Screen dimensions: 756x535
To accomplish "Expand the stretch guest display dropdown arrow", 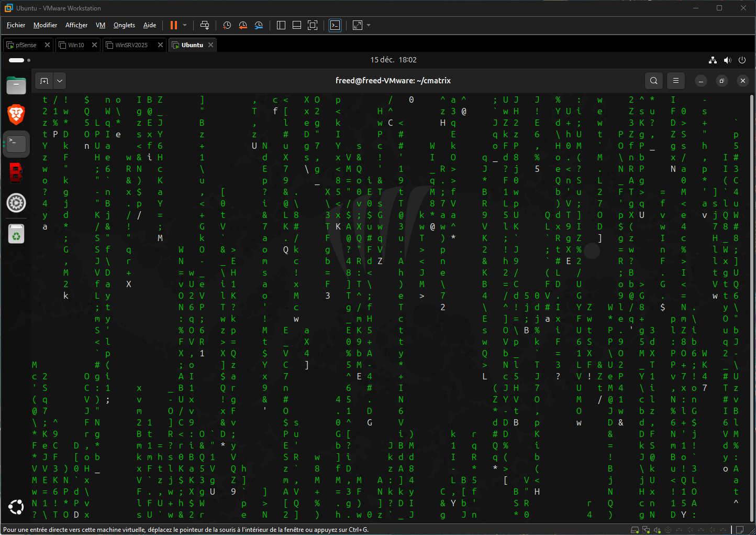I will (x=369, y=25).
